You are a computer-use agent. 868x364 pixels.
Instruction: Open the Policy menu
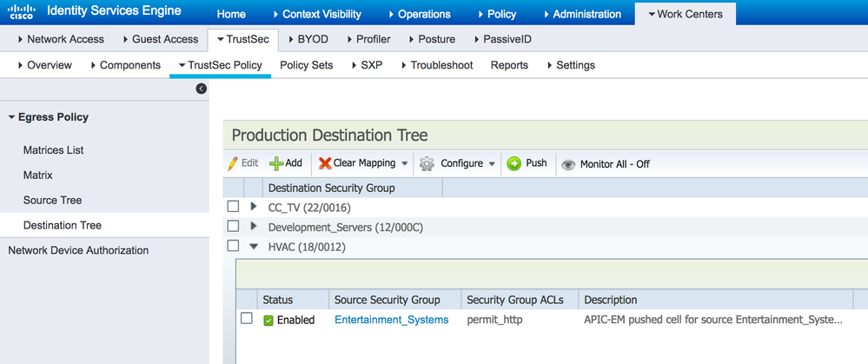tap(497, 15)
